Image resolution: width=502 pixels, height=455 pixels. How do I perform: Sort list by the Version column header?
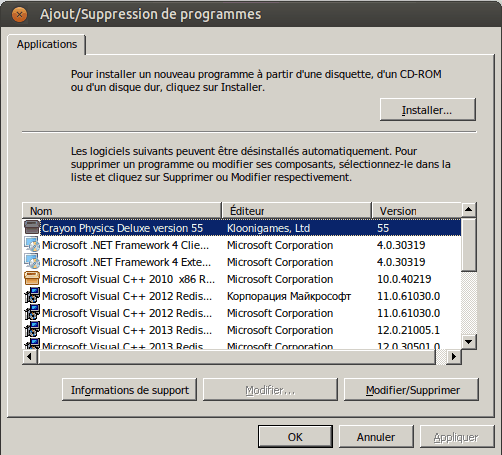(x=416, y=211)
